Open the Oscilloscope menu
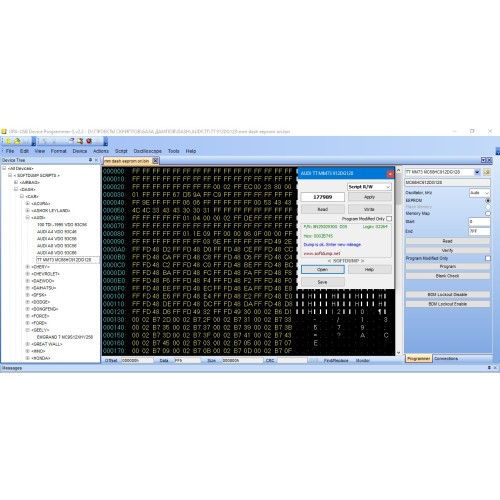500x500 pixels. tap(147, 151)
